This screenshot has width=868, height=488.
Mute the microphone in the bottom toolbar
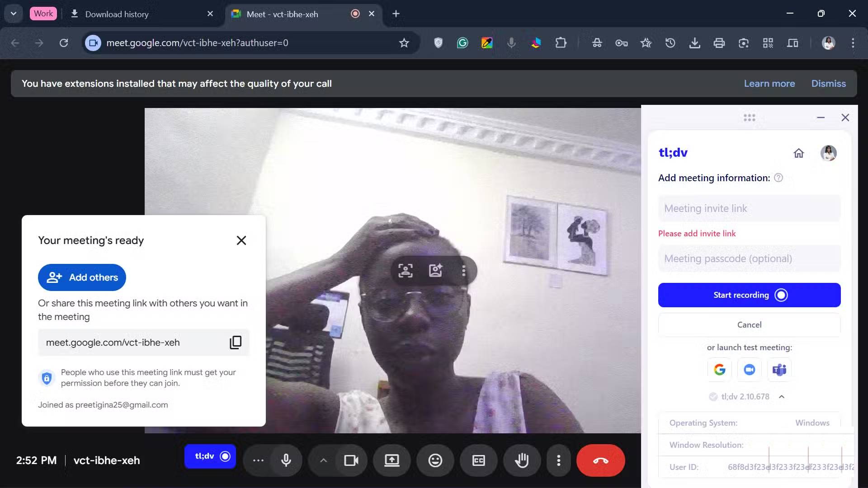point(286,460)
